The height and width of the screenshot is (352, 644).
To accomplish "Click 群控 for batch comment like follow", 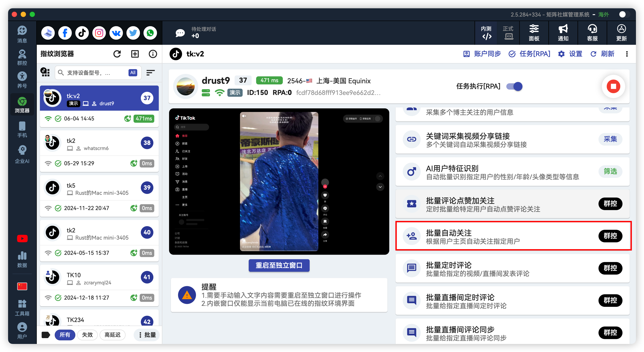I will click(x=610, y=204).
